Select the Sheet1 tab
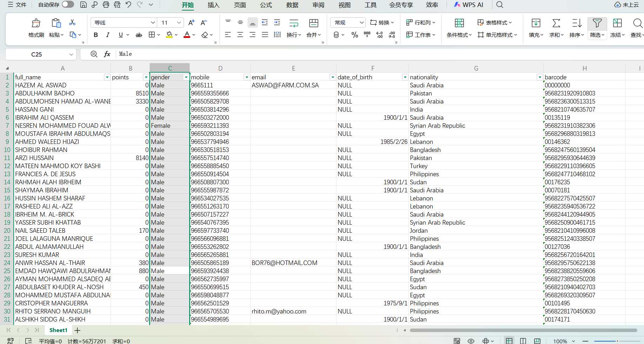Image resolution: width=644 pixels, height=344 pixels. pos(58,330)
